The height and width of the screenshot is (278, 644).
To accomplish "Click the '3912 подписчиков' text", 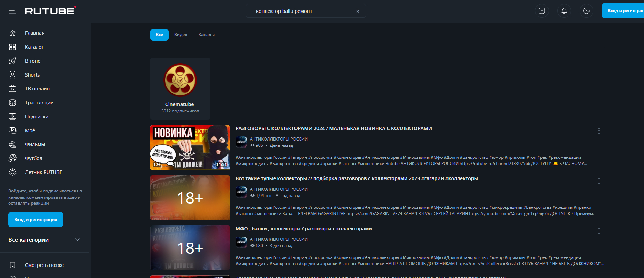I will tap(180, 111).
